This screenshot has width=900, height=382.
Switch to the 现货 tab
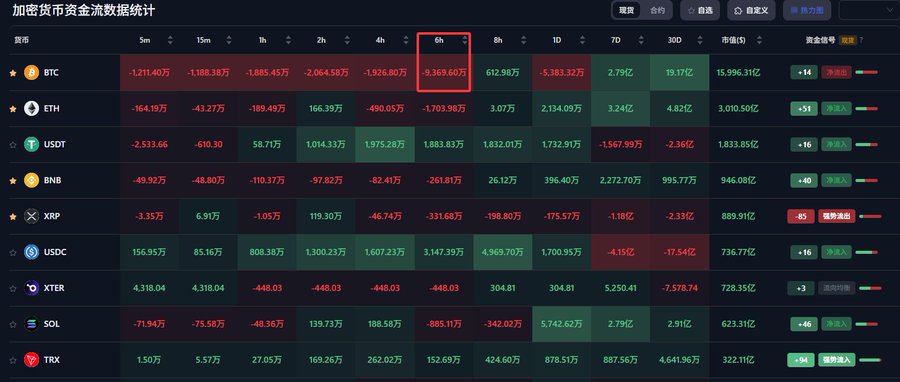[626, 10]
